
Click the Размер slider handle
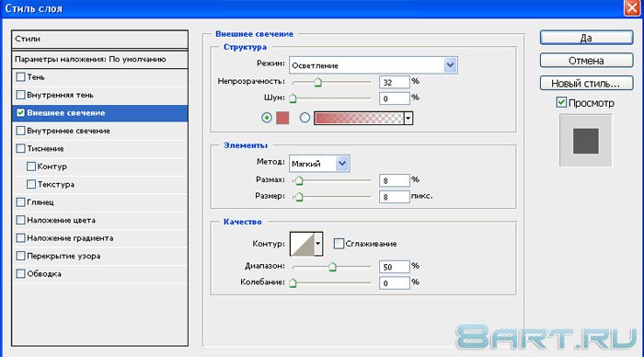tap(299, 197)
